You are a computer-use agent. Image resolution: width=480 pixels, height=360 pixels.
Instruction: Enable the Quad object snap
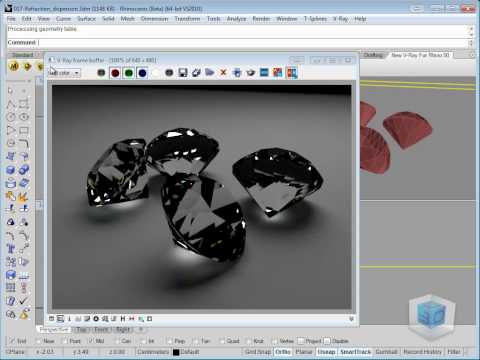click(222, 341)
